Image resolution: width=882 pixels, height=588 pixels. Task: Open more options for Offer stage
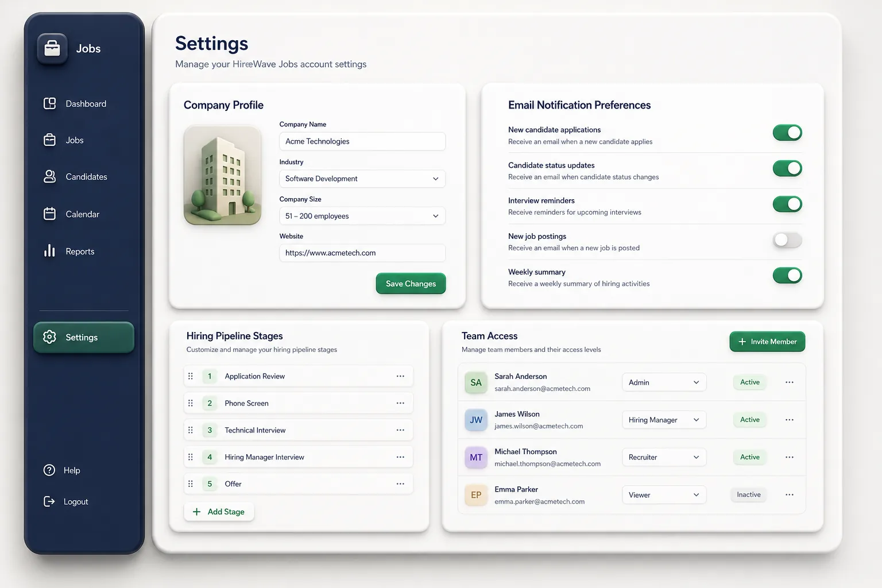400,484
